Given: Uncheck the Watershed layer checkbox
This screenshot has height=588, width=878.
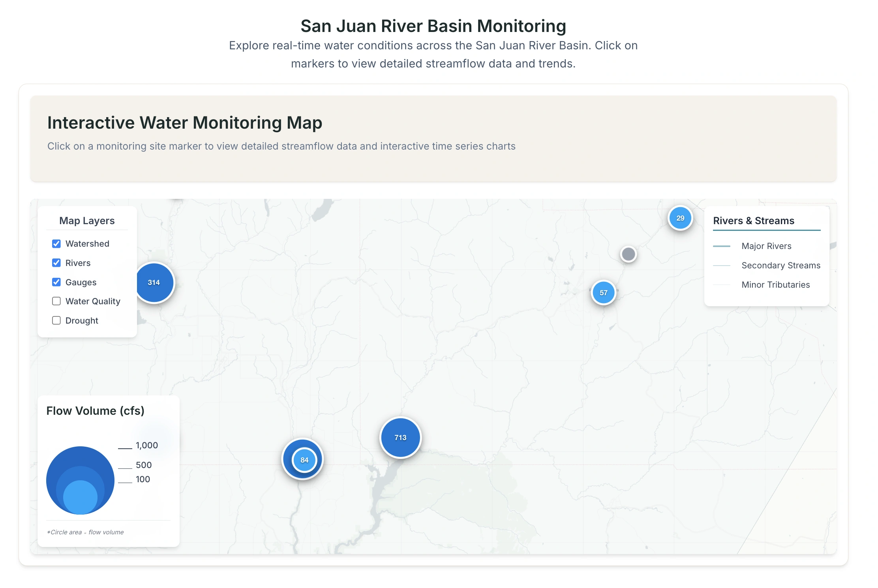Looking at the screenshot, I should click(56, 244).
